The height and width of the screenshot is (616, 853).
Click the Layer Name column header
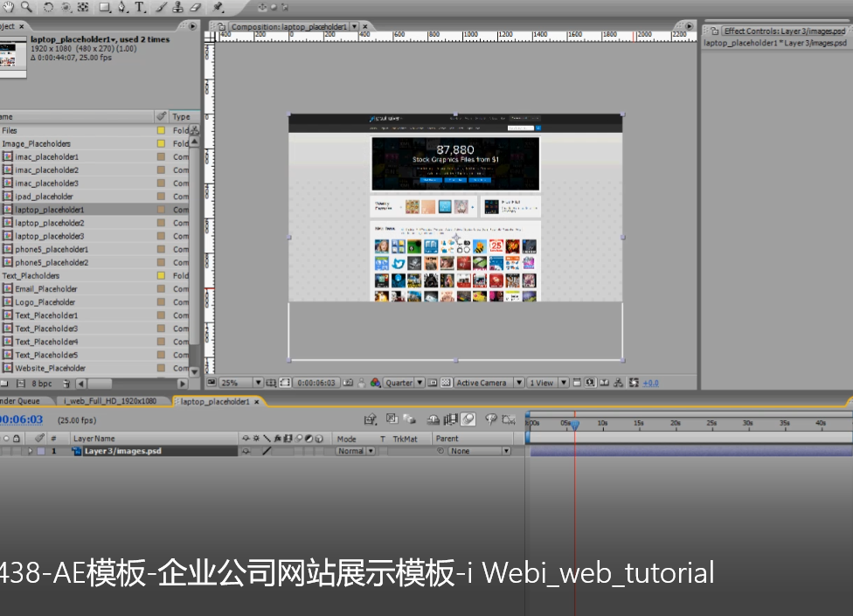point(94,439)
